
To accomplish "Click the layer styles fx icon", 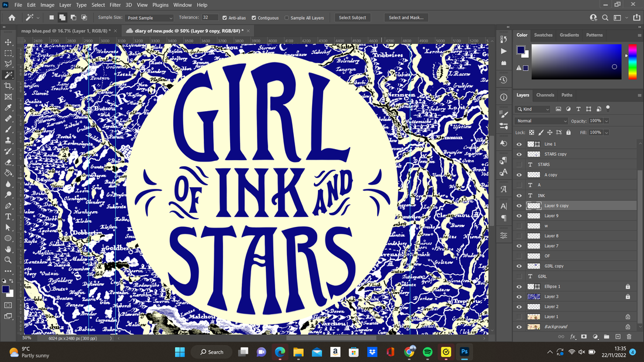I will 573,336.
